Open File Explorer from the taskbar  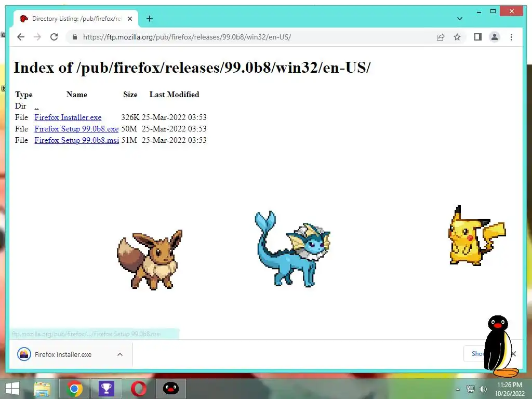pos(42,389)
